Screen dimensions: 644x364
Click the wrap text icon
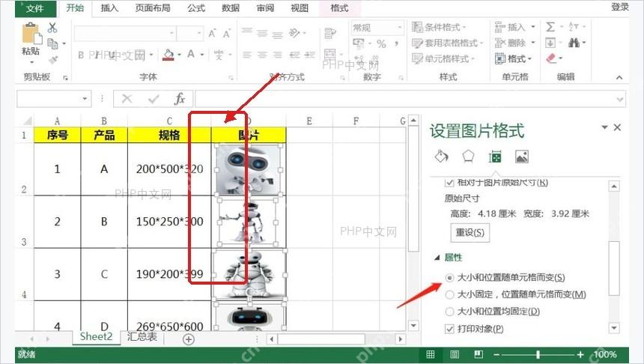pos(329,33)
